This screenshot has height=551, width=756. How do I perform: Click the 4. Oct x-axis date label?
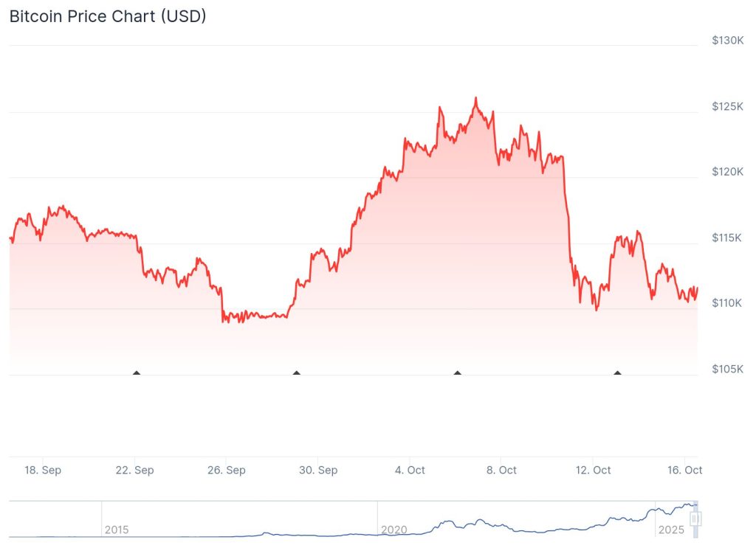click(410, 470)
